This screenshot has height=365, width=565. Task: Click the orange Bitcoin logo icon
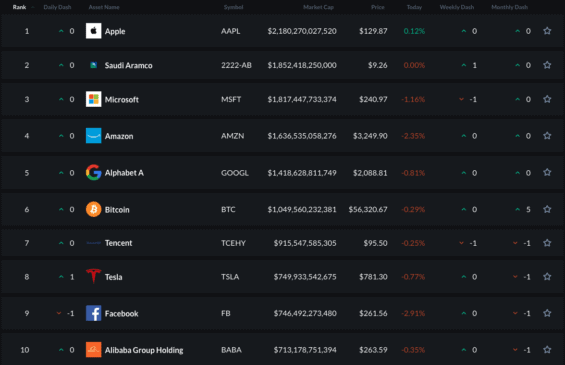pos(93,209)
